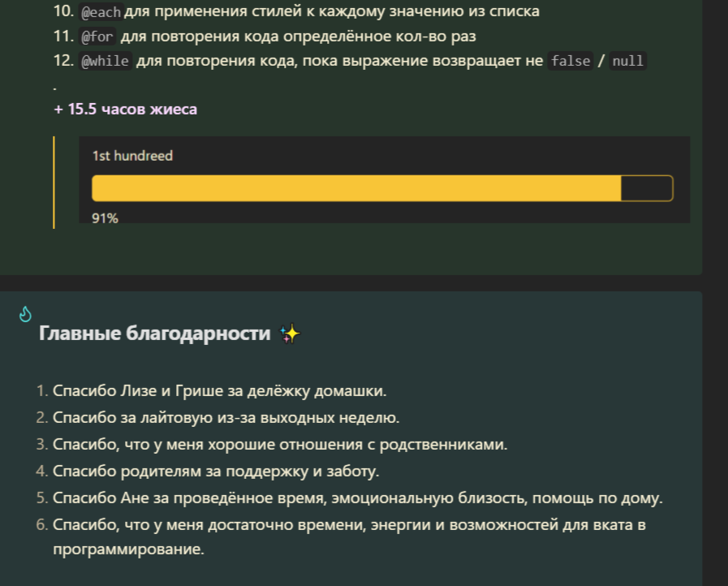Click the yellow vertical quote bar beside progress block

click(54, 183)
